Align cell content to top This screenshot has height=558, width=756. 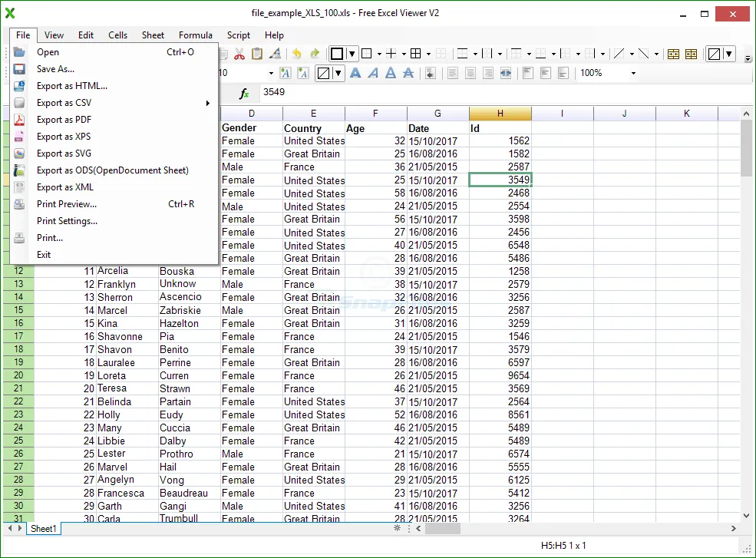point(528,73)
